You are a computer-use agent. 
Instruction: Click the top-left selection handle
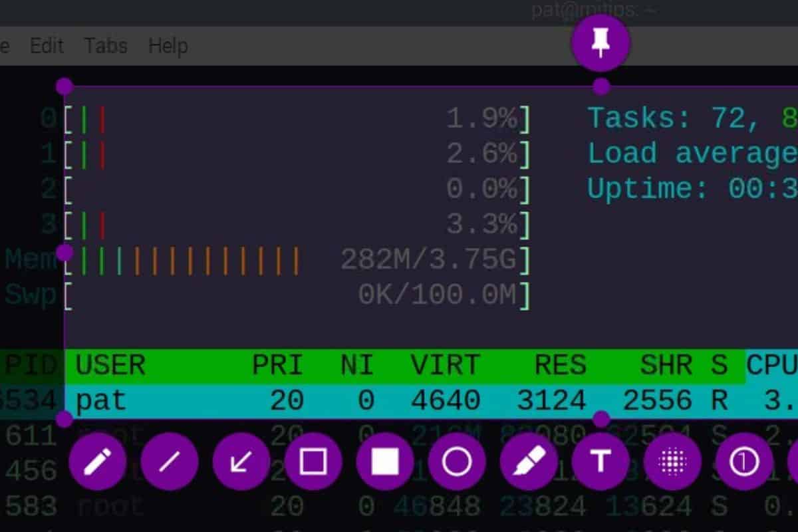64,86
